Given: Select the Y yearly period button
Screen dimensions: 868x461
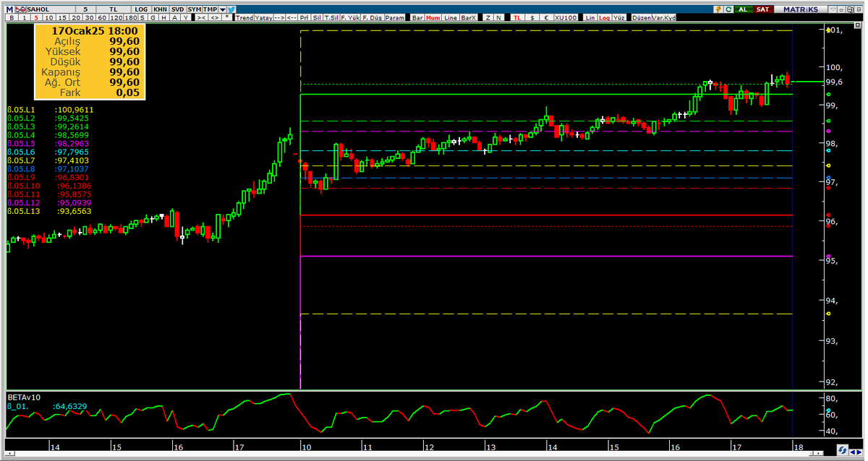Looking at the screenshot, I should [186, 17].
